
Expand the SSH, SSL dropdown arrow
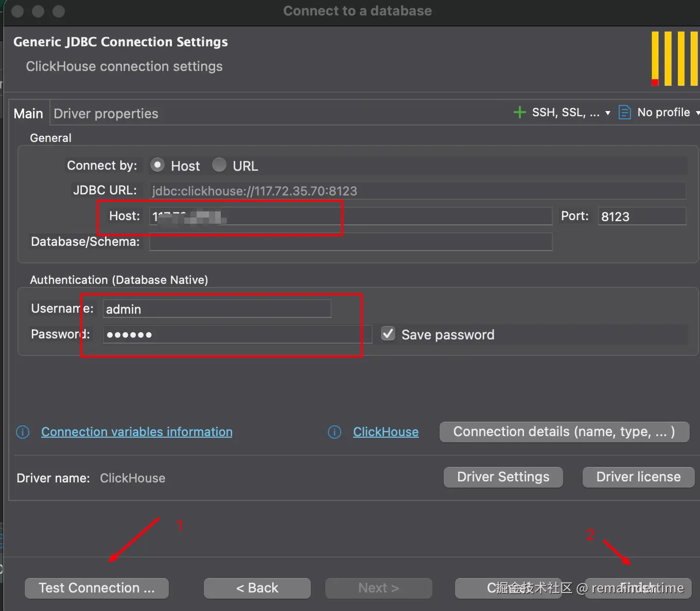coord(608,113)
